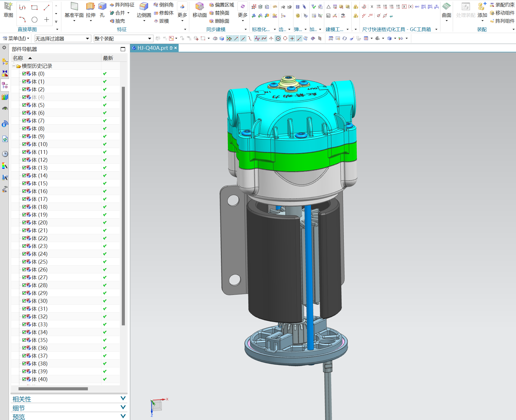
Task: Toggle visibility checkbox of 体 (25)
Action: [x=24, y=262]
